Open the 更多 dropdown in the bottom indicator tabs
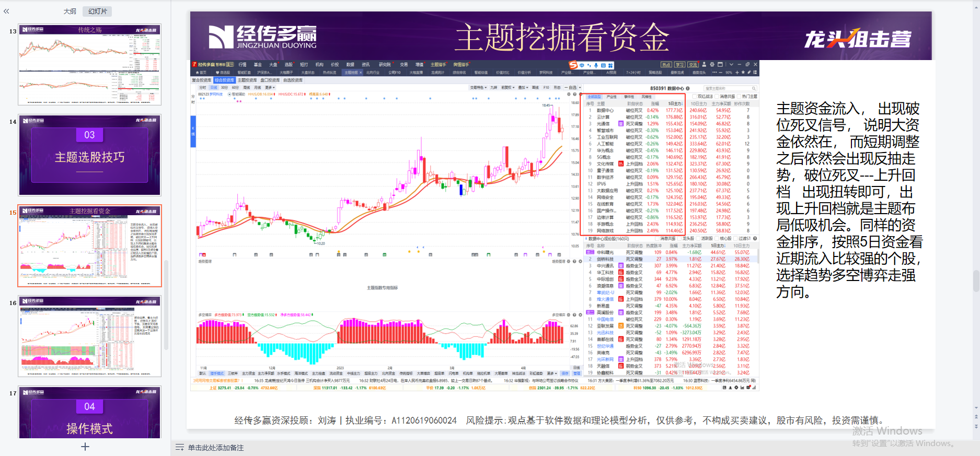Viewport: 980px width, 456px height. (x=551, y=373)
